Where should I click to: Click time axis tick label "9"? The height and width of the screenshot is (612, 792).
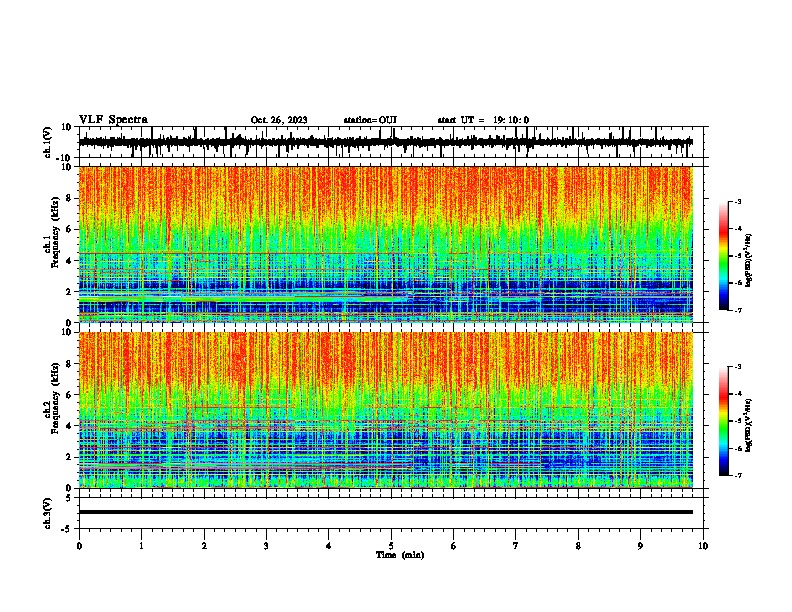click(x=640, y=546)
